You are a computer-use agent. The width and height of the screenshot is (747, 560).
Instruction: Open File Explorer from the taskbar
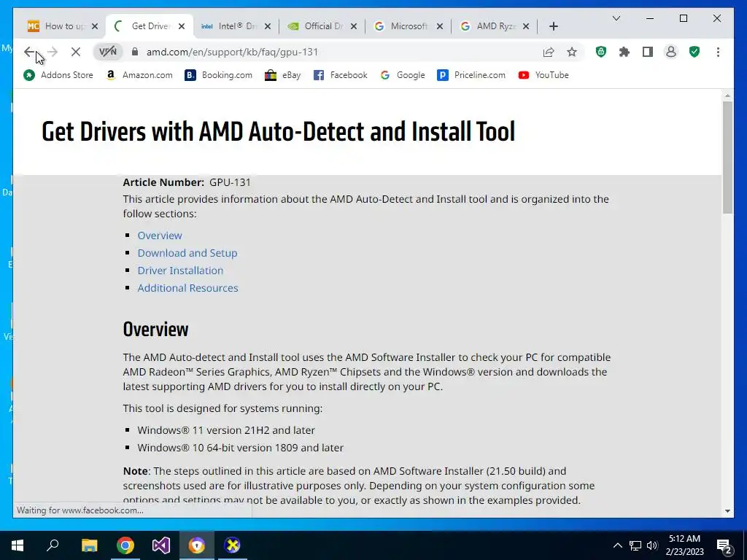[89, 545]
